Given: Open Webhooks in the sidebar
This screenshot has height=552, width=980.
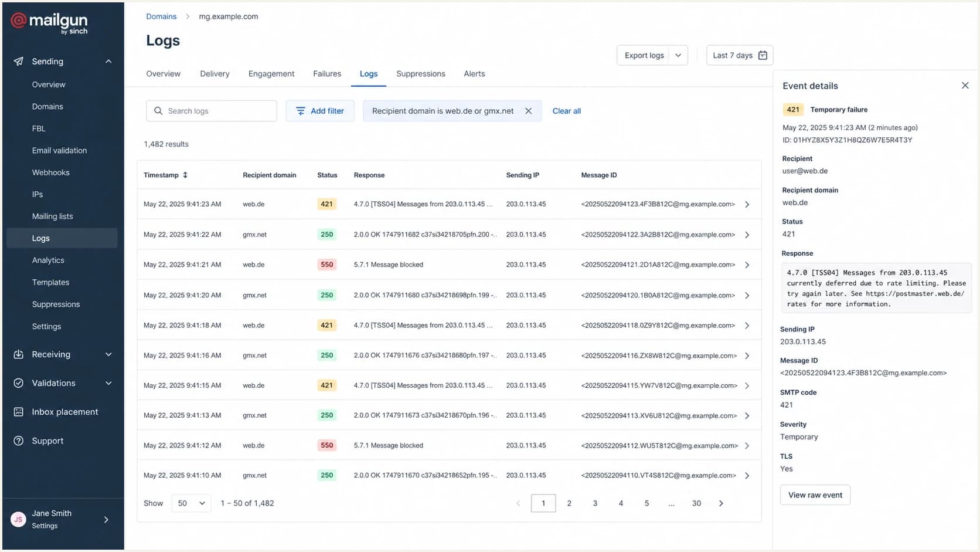Looking at the screenshot, I should (50, 172).
